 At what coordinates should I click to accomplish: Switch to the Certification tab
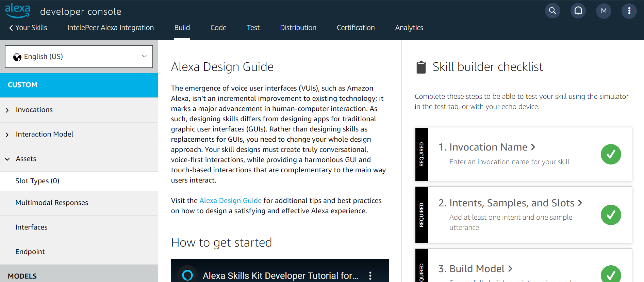[356, 28]
